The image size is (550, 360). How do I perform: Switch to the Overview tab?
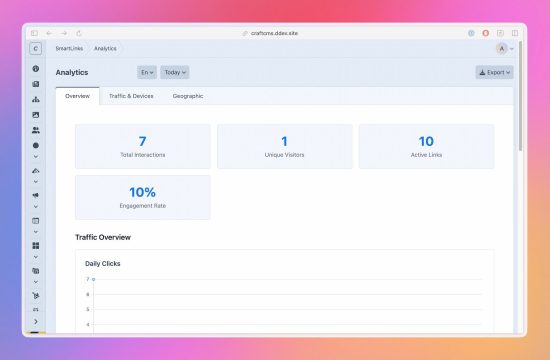point(77,96)
